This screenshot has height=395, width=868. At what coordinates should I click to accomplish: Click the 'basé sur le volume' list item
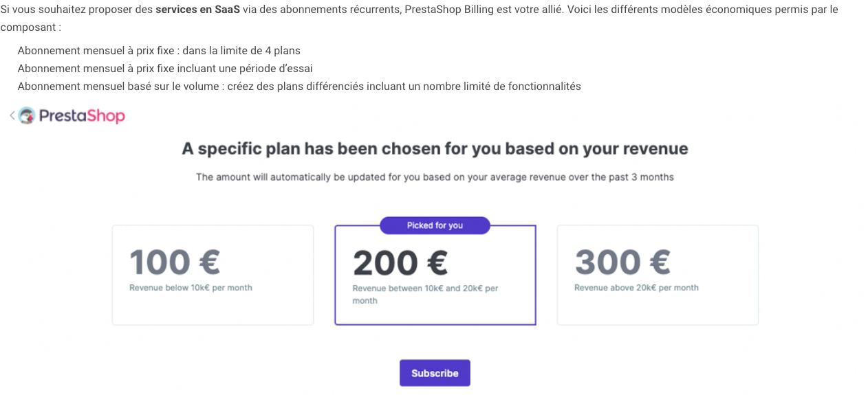(299, 87)
